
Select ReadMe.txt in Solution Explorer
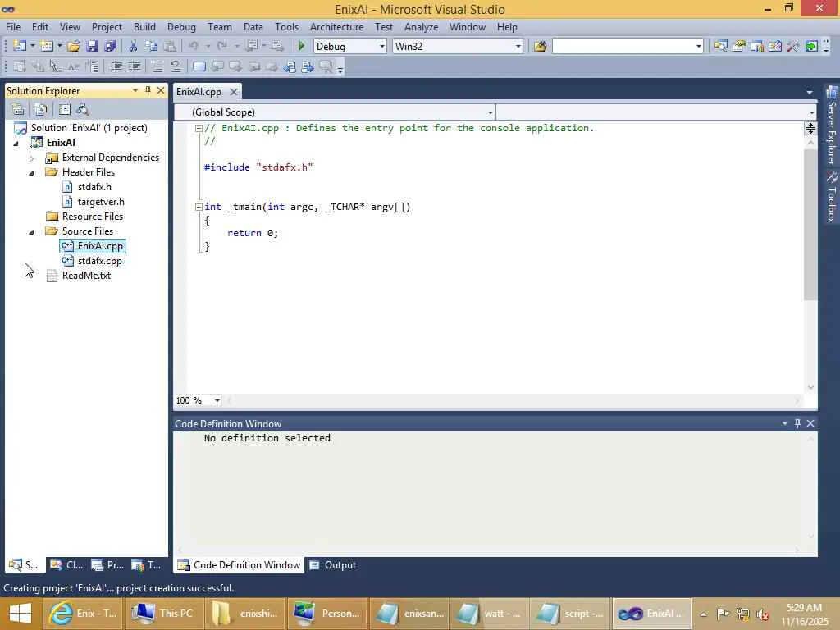[86, 276]
